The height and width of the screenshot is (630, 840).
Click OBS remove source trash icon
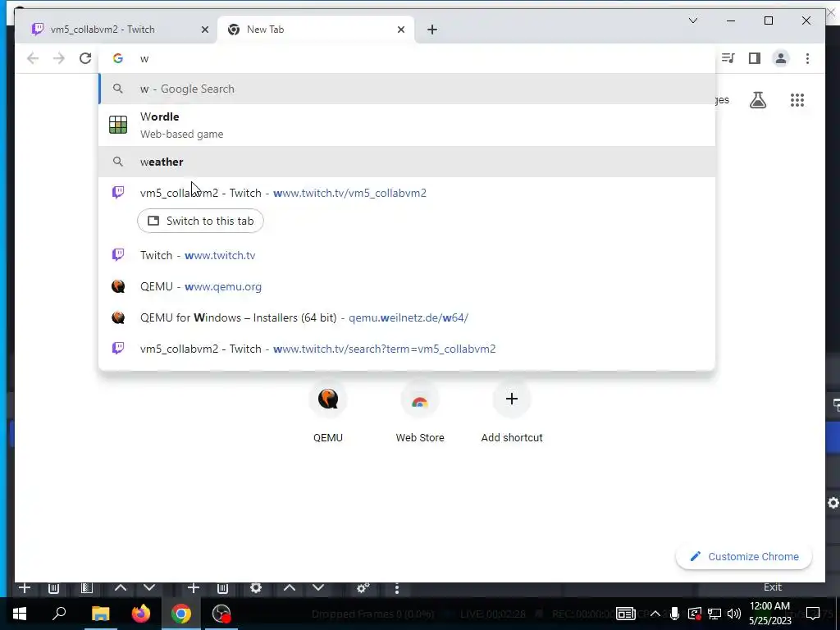point(223,588)
